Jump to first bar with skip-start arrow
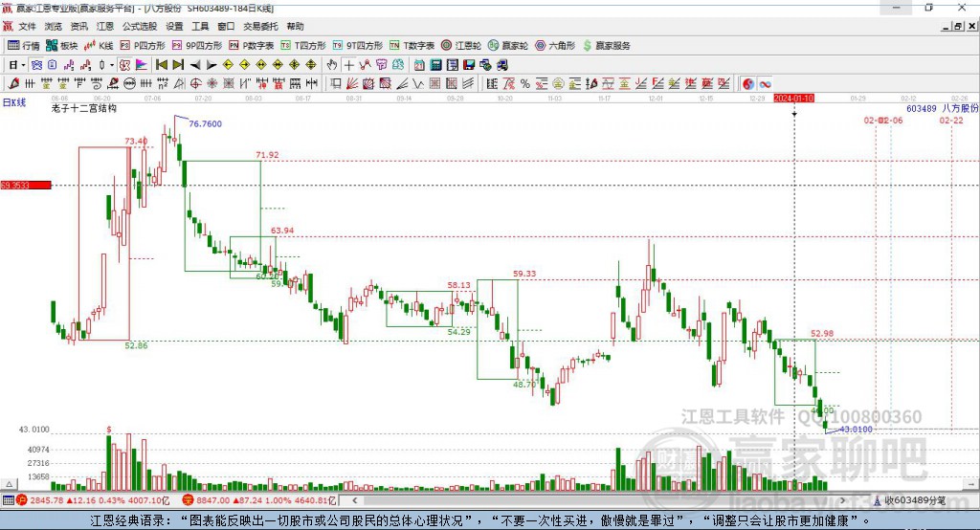 click(x=161, y=65)
